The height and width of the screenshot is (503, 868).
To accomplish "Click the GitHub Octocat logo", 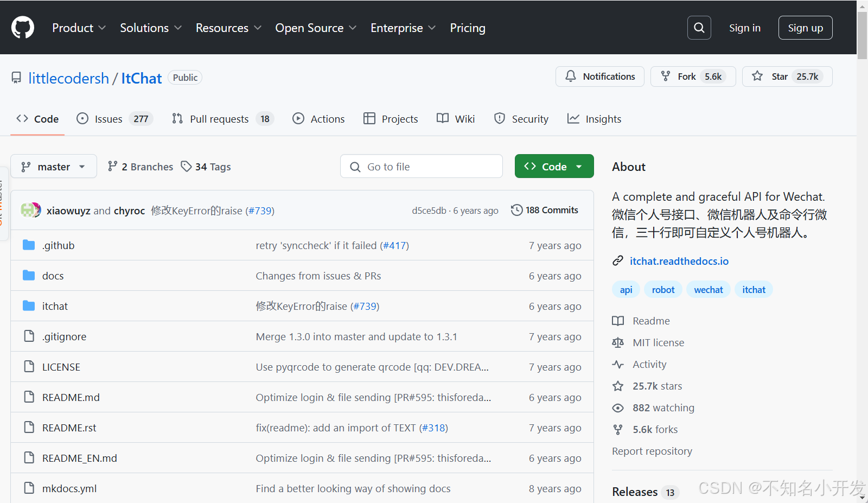I will point(23,28).
